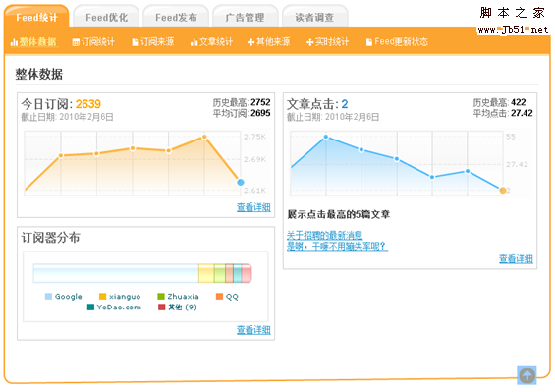Screen dimensions: 555x392
Task: Select the Feed发布 tab
Action: [176, 17]
